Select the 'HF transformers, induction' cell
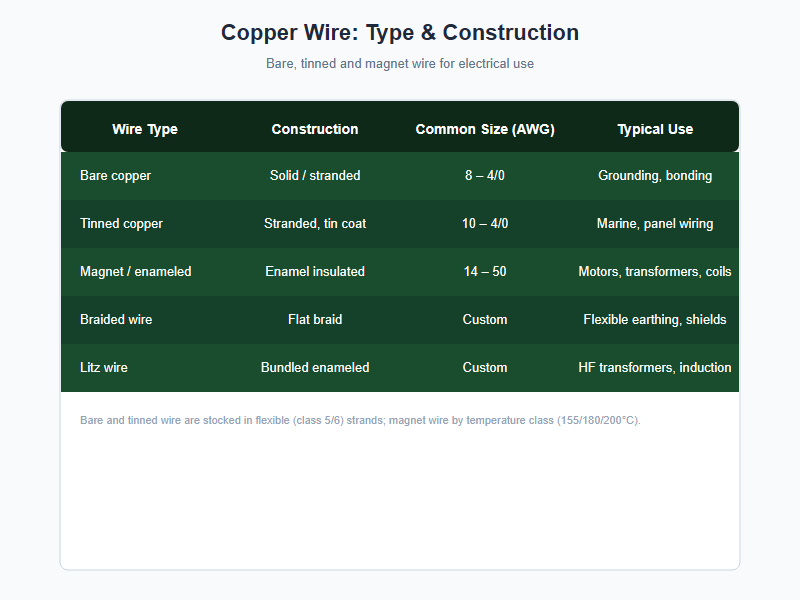This screenshot has width=800, height=600. coord(655,367)
